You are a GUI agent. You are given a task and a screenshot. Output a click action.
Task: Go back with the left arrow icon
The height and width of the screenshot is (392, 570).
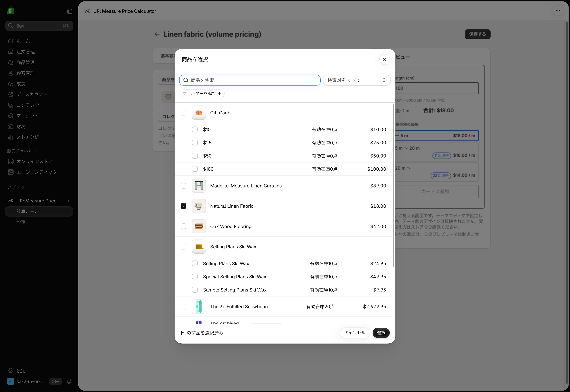pos(157,34)
